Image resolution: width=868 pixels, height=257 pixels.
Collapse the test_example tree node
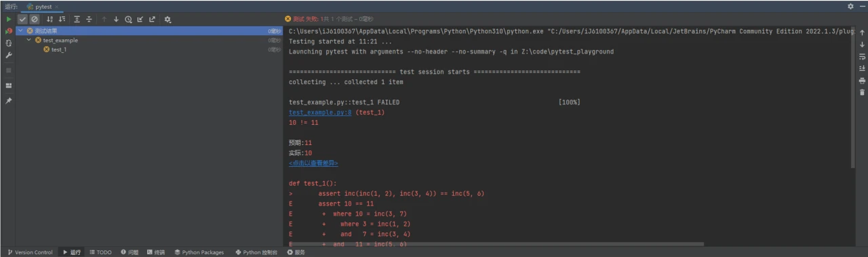[29, 40]
